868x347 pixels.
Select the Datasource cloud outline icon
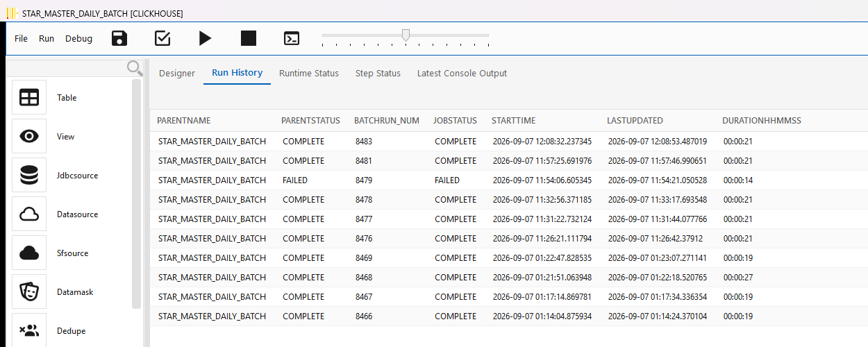[x=29, y=214]
